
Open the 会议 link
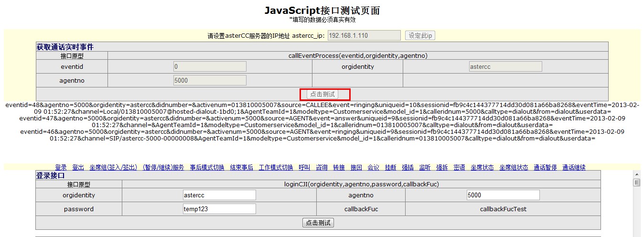[373, 167]
